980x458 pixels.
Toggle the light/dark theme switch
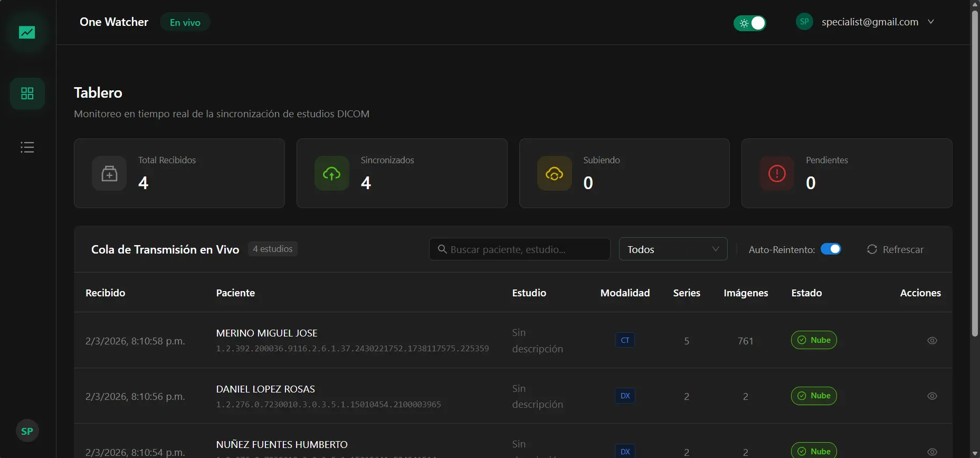point(749,23)
